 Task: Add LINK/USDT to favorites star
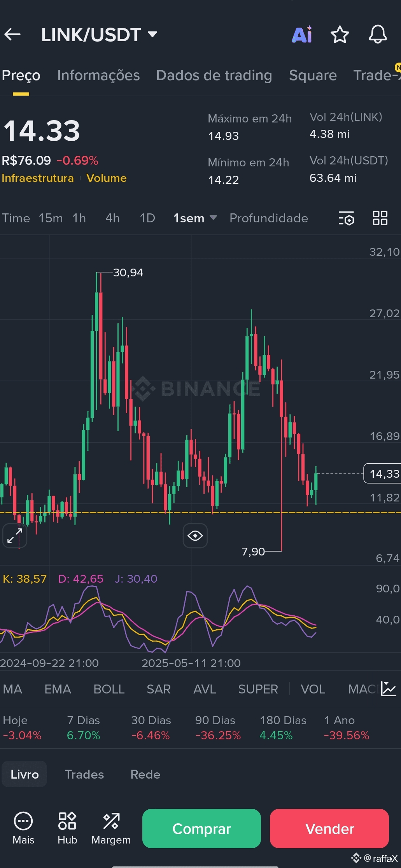[340, 35]
